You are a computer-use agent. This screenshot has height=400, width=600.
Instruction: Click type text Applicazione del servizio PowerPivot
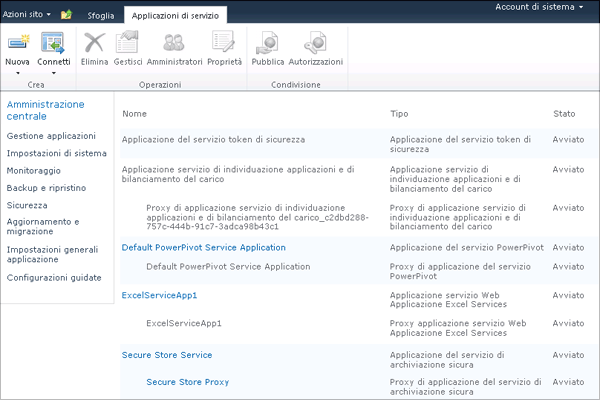[466, 248]
